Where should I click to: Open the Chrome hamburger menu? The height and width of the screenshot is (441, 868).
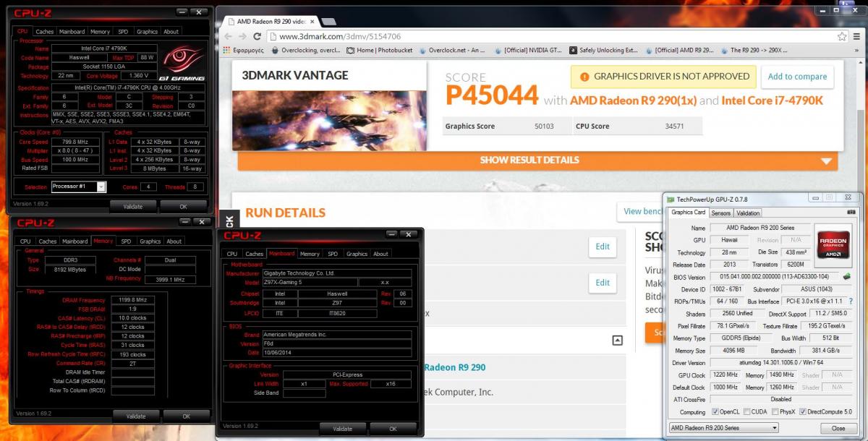(x=858, y=36)
